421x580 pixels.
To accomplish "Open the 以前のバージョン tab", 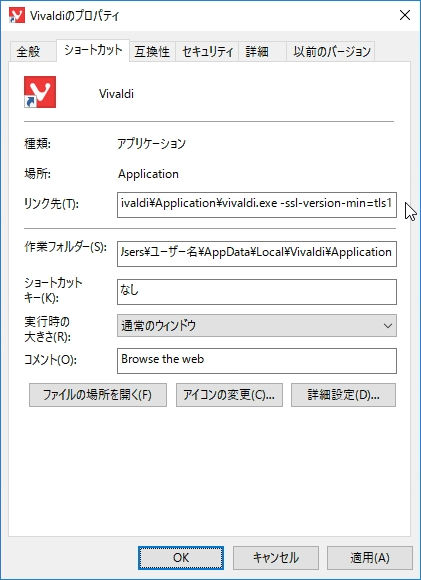I will click(331, 51).
